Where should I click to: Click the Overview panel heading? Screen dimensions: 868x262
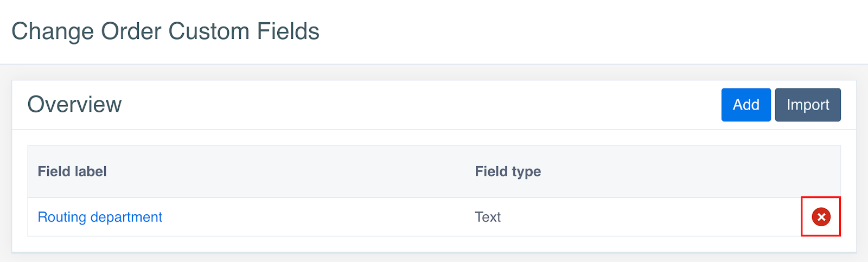75,104
